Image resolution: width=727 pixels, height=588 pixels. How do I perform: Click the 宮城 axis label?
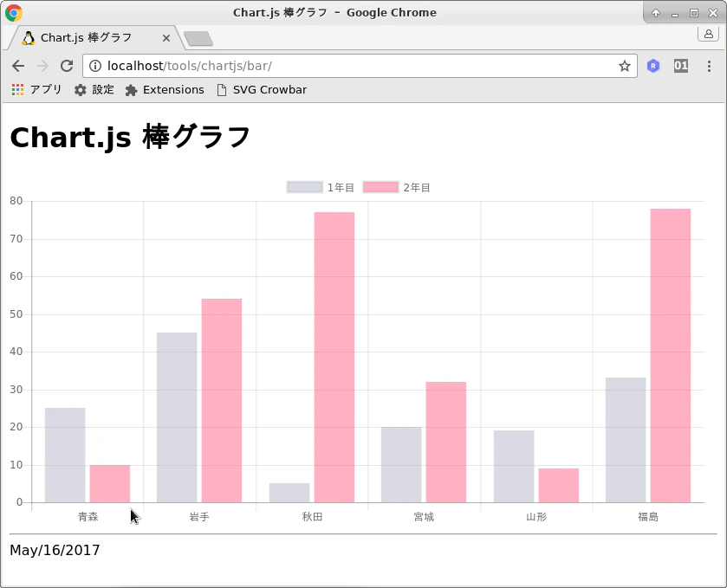point(424,517)
